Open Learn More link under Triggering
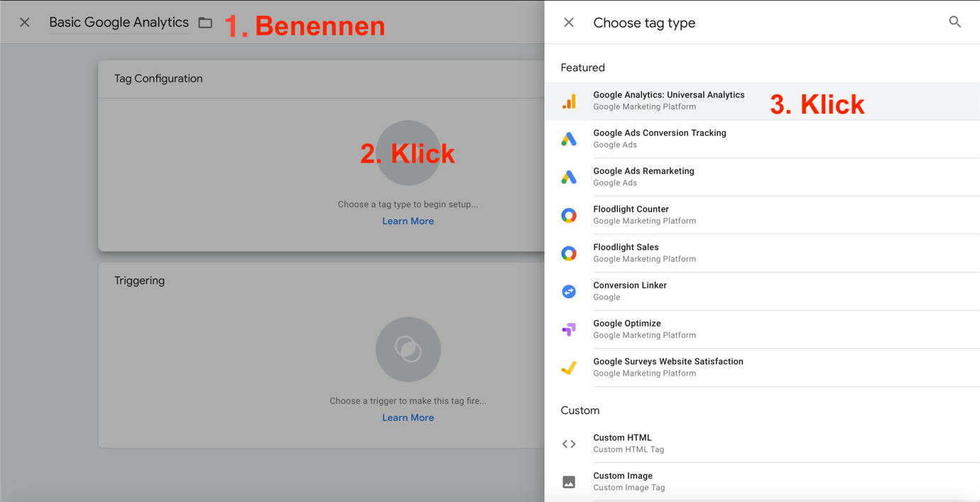The width and height of the screenshot is (980, 502). click(408, 418)
